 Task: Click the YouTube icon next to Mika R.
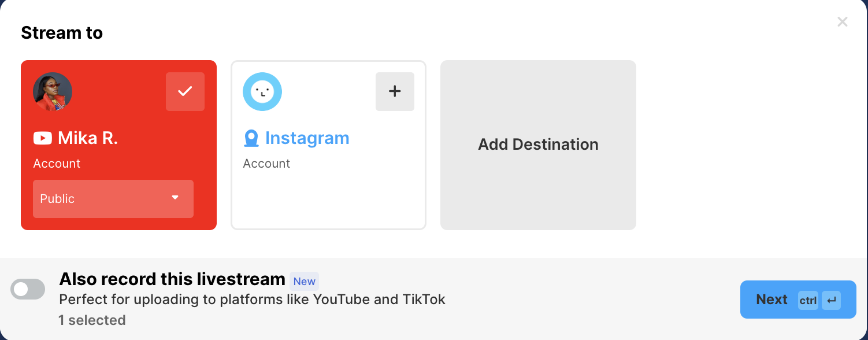click(42, 138)
